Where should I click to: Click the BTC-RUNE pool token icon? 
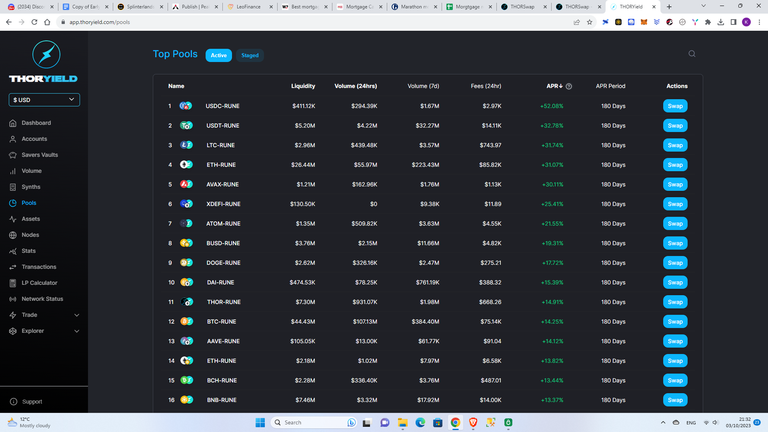click(187, 321)
